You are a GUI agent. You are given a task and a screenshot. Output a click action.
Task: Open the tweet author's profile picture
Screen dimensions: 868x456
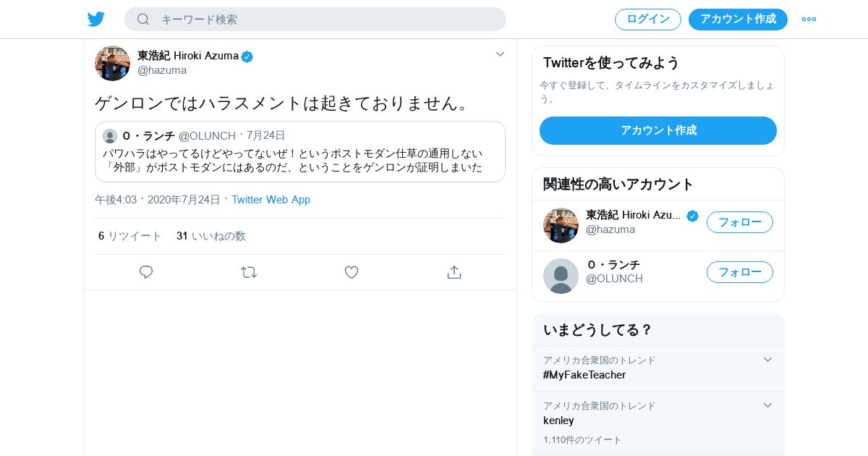coord(112,63)
